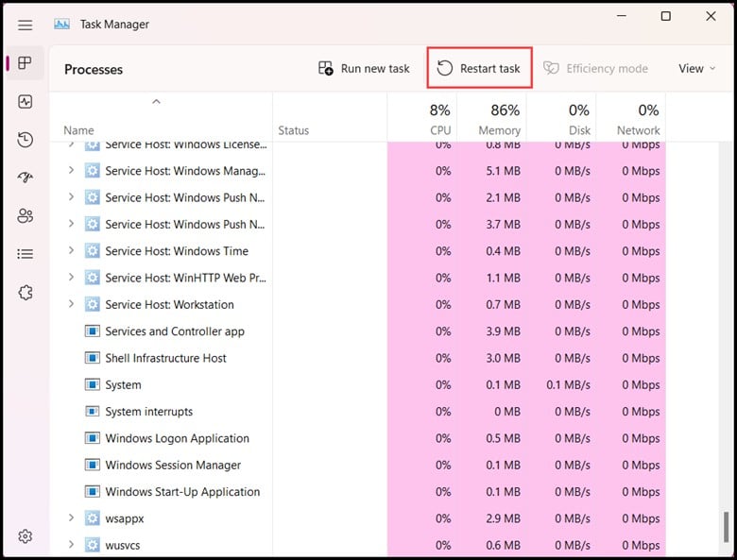Expand Service Host: WinHTTP Web Pr... row
Screen dimensions: 737x560
point(71,278)
